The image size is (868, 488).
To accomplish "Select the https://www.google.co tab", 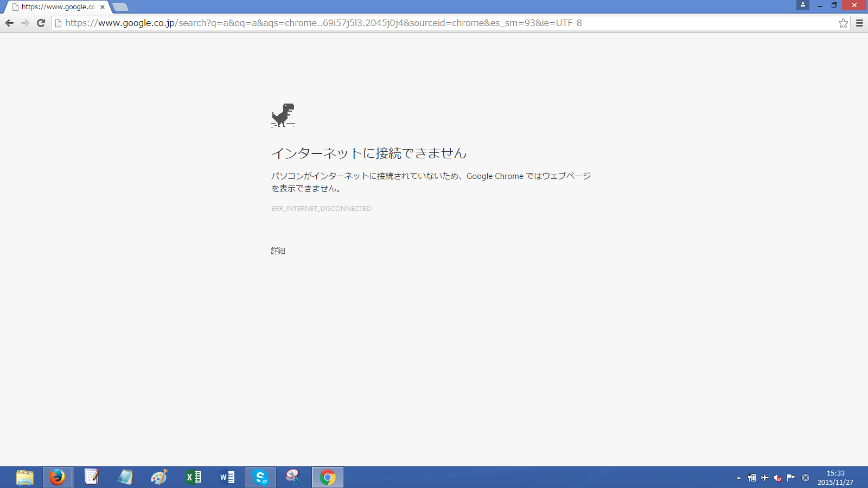I will [x=57, y=7].
